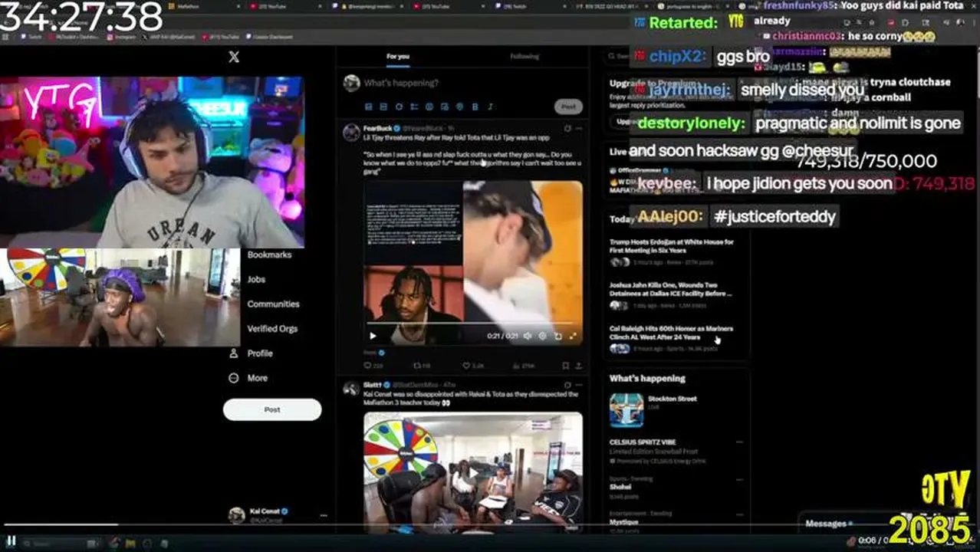This screenshot has width=980, height=552.
Task: Open more options on Celsius Spritz Vibe ad
Action: coord(739,442)
